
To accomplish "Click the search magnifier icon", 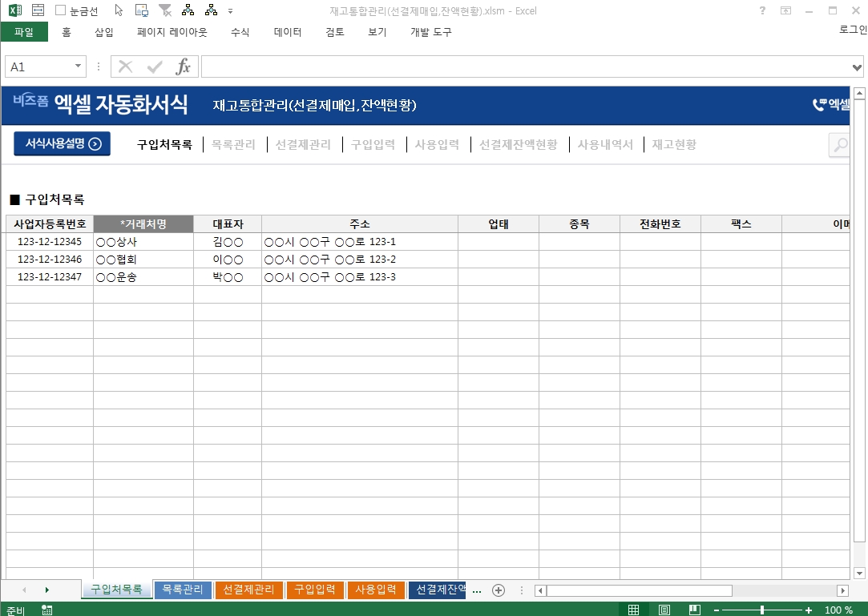I will tap(839, 145).
